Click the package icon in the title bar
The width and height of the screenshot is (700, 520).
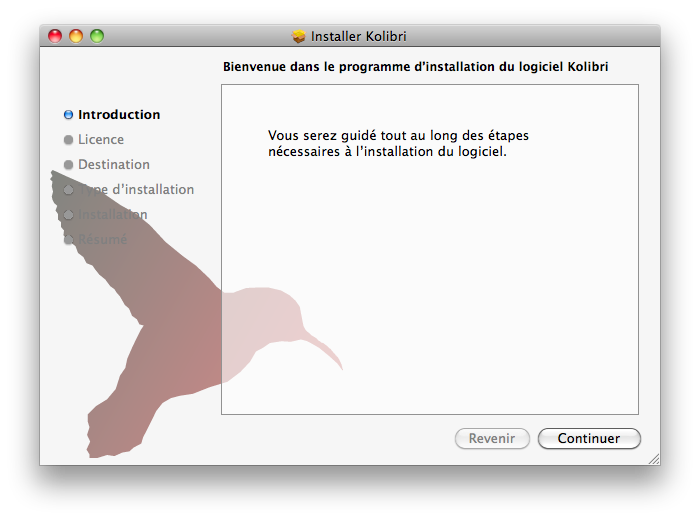coord(299,36)
